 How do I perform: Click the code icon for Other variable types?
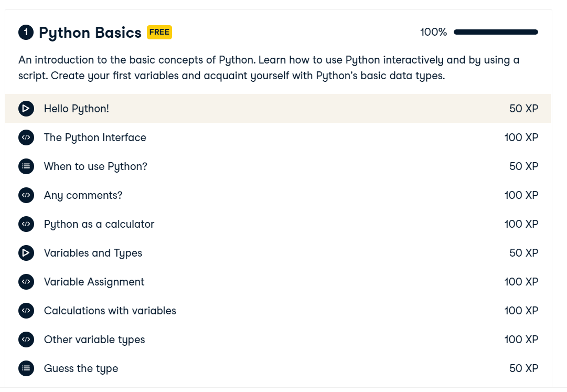[x=26, y=340]
